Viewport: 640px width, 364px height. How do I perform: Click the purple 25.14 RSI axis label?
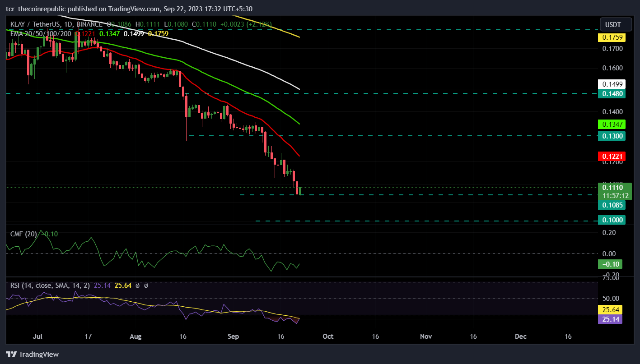[x=610, y=319]
